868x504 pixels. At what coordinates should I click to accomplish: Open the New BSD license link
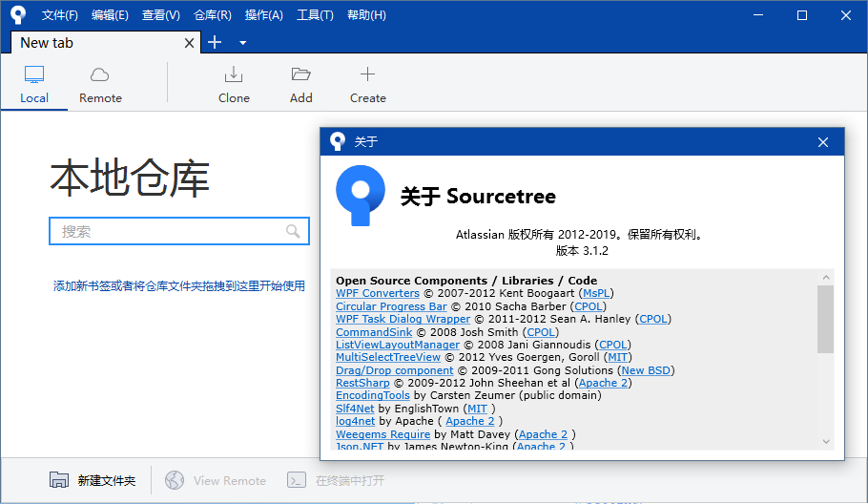(x=646, y=370)
